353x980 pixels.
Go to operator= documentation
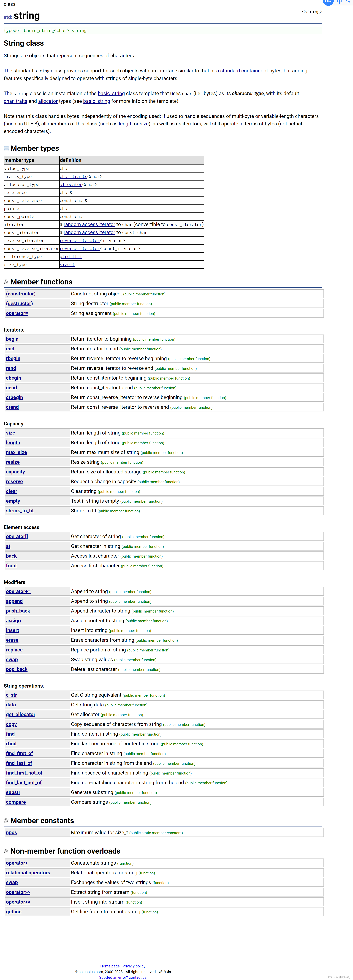(17, 313)
